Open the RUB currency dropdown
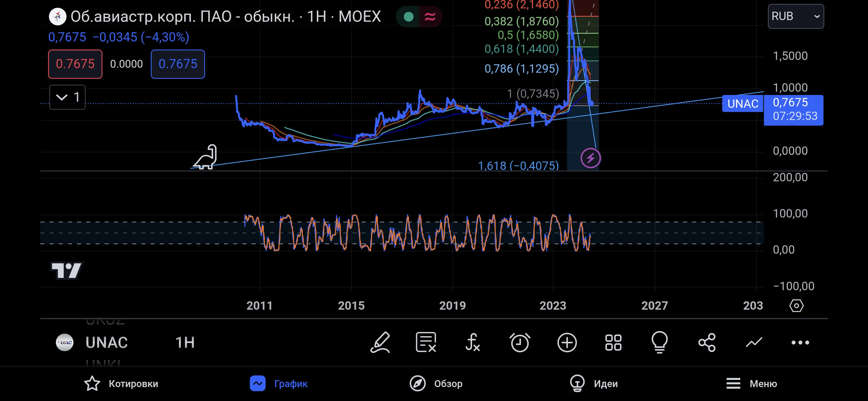 point(796,16)
